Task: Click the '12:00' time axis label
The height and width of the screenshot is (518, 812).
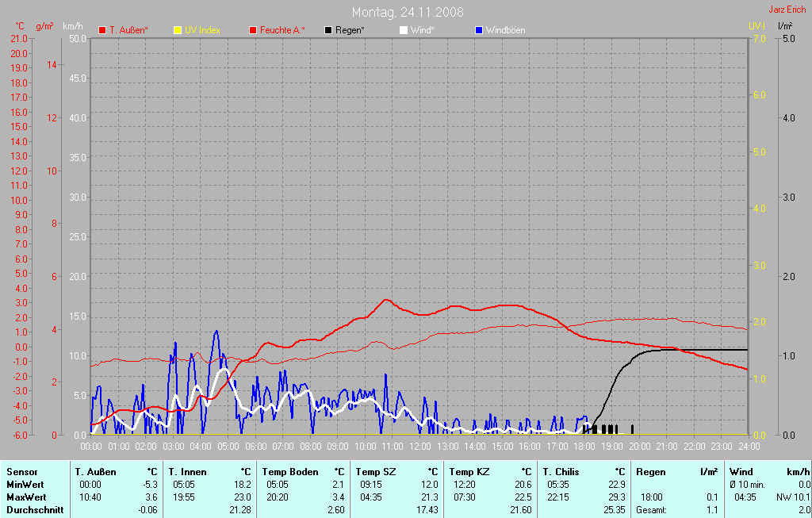Action: click(420, 447)
